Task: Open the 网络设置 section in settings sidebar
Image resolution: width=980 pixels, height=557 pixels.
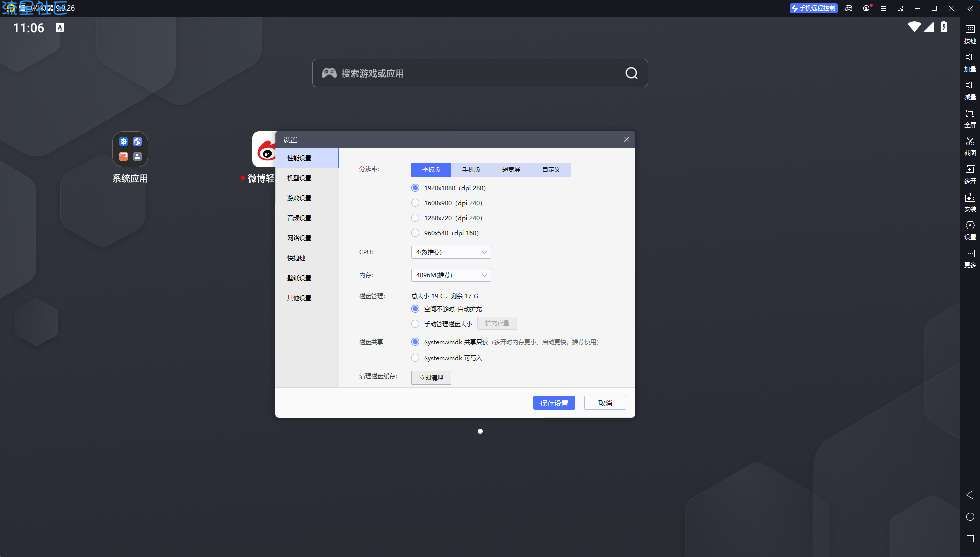Action: tap(299, 238)
